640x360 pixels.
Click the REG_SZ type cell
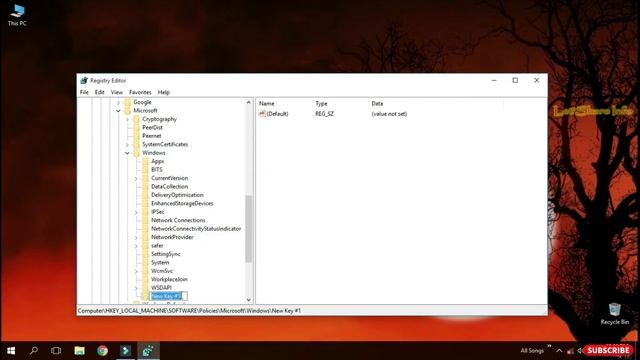coord(324,114)
